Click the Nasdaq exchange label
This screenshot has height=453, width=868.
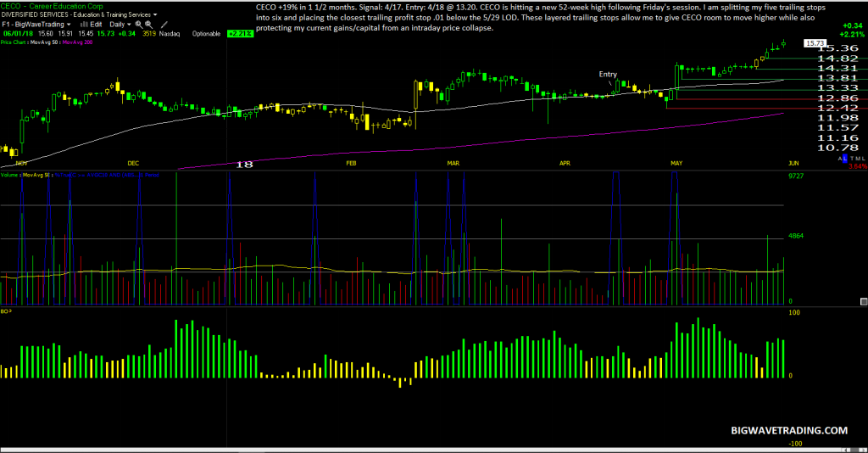click(x=170, y=34)
